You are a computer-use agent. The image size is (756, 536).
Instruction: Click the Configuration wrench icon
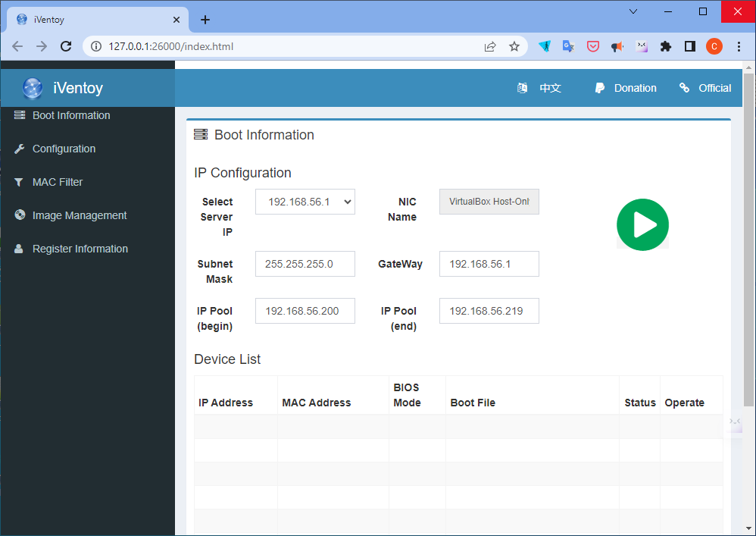(x=19, y=149)
